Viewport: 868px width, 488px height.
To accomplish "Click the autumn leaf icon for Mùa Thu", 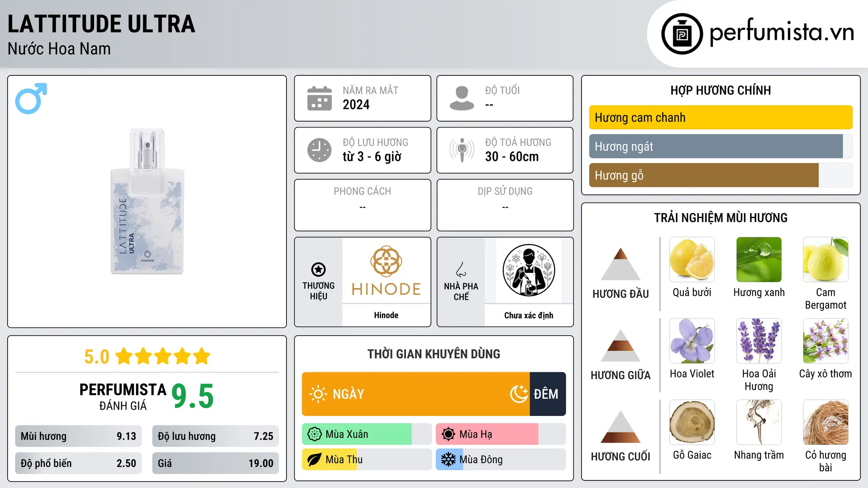I will tap(314, 460).
